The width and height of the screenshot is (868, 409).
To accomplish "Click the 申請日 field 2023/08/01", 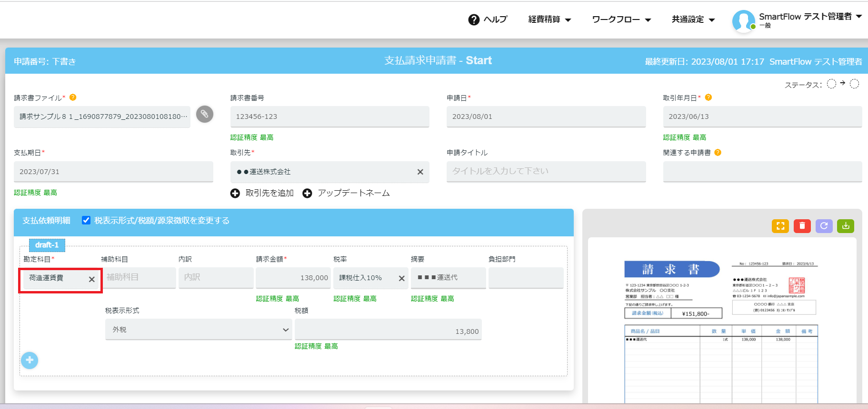I will 546,117.
